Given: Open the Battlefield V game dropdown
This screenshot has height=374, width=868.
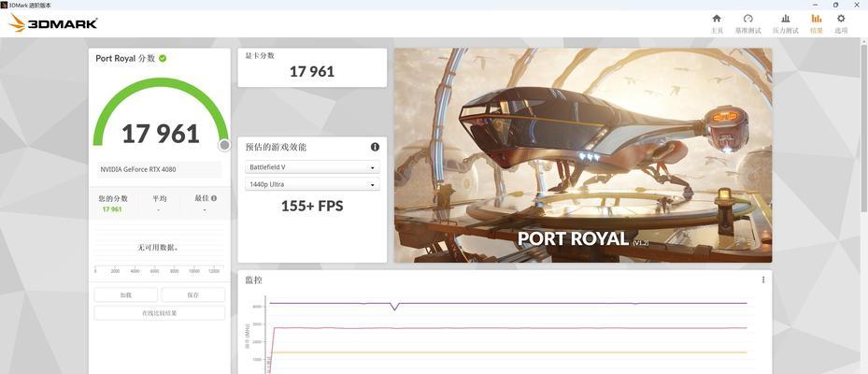Looking at the screenshot, I should point(312,166).
